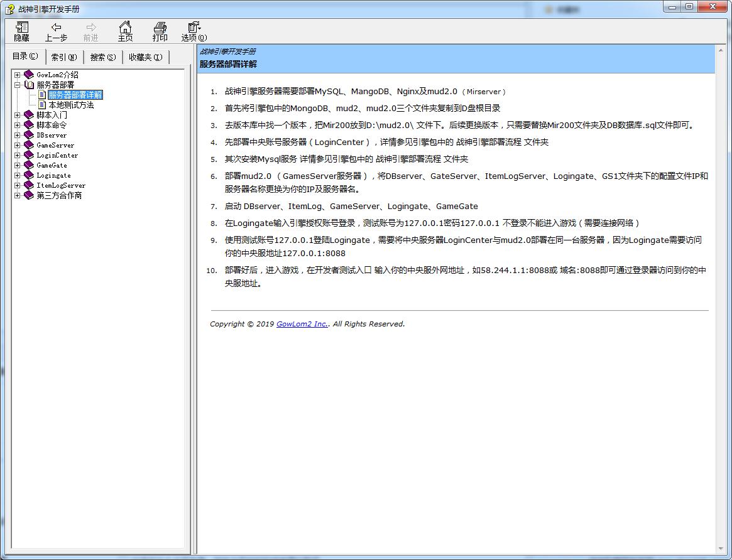
Task: Switch to the 索引 (Index) tab
Action: click(63, 57)
